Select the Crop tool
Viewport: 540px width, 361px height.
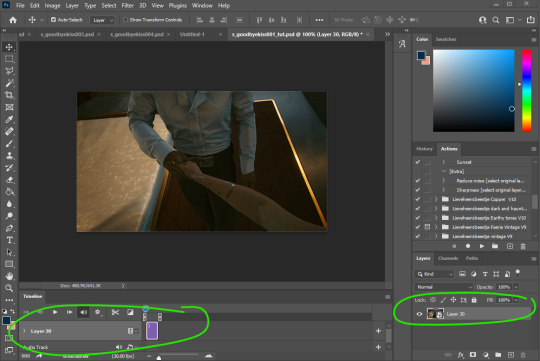point(9,95)
